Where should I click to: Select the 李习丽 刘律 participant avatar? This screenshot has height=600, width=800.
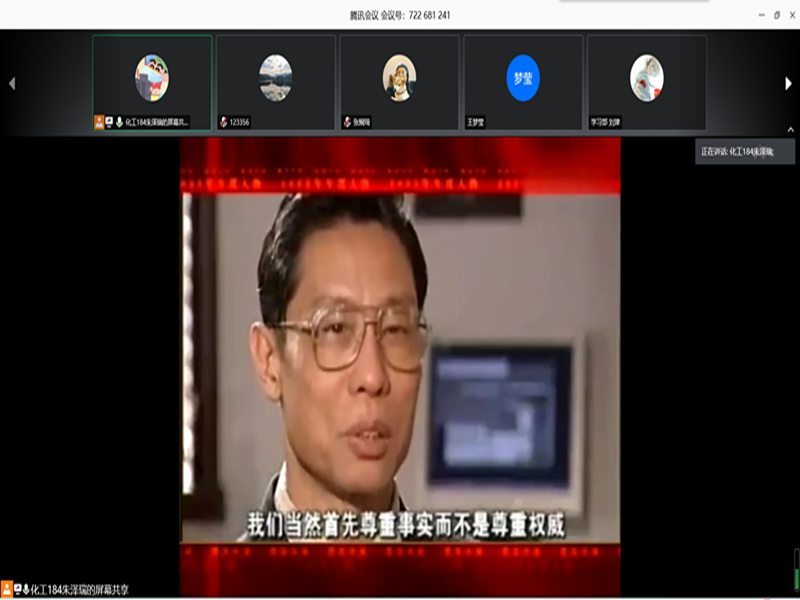click(646, 78)
